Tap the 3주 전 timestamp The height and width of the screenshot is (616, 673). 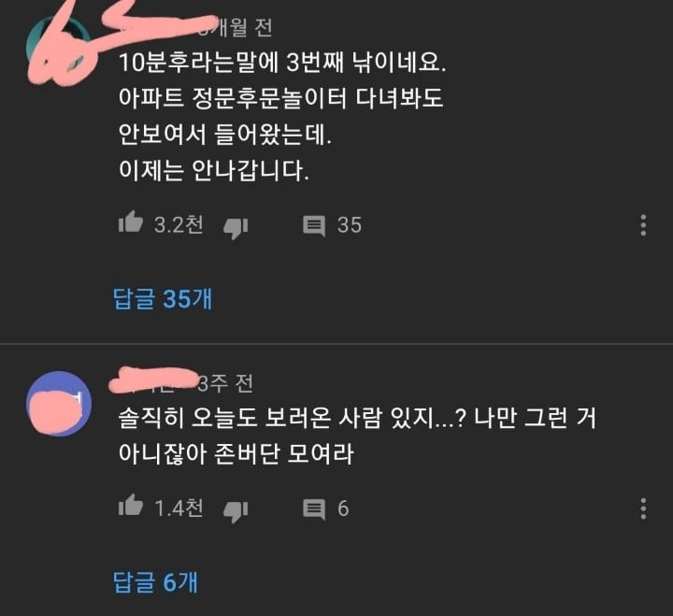(225, 383)
